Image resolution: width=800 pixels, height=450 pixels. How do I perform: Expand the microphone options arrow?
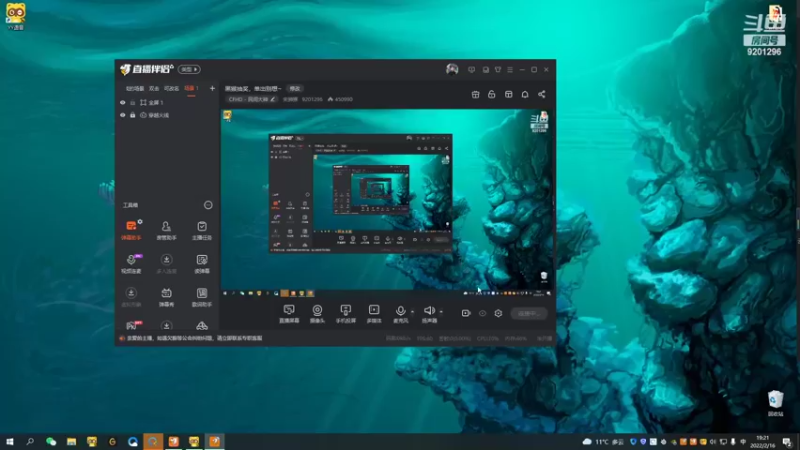412,311
